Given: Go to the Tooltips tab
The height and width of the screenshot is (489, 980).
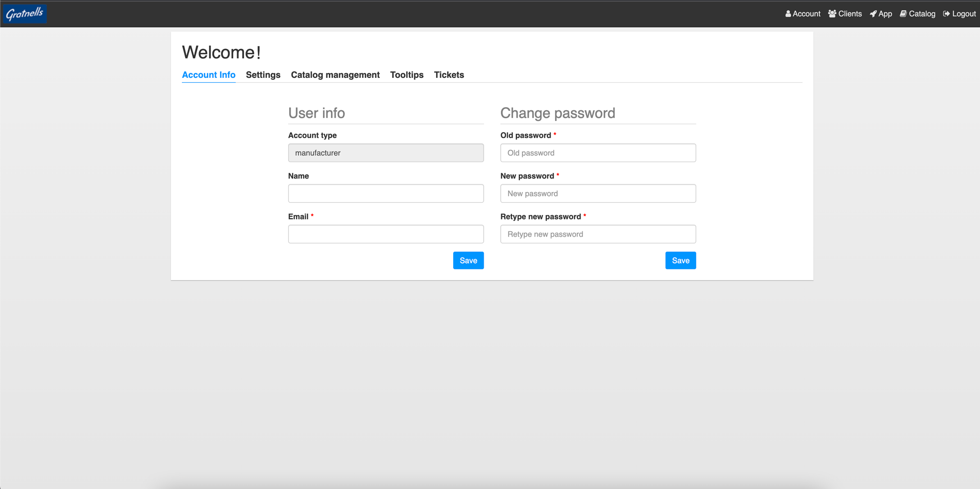Looking at the screenshot, I should (407, 75).
